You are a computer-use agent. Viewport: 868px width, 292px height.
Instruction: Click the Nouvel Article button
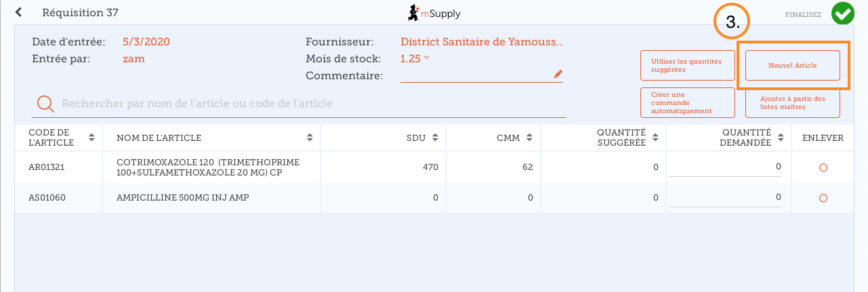tap(792, 66)
